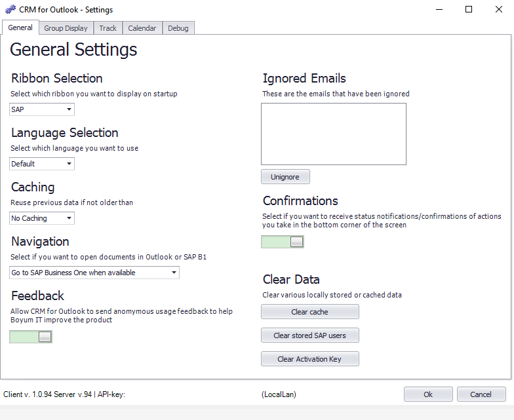This screenshot has height=420, width=514.
Task: Open the Track tab
Action: click(108, 28)
